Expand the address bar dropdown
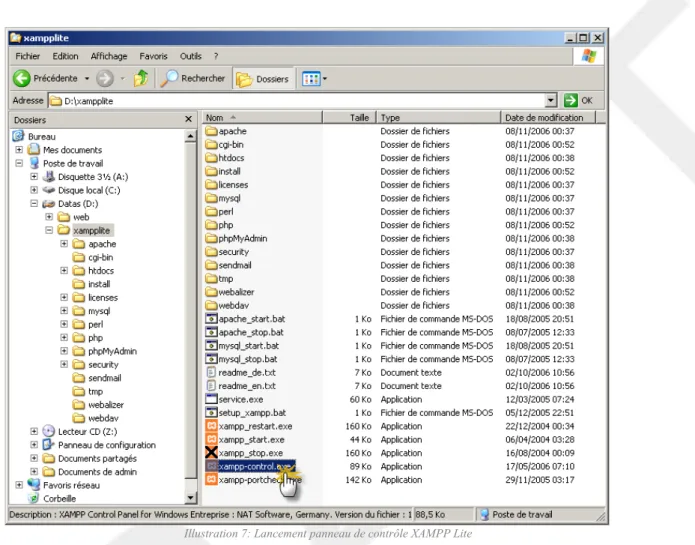This screenshot has width=695, height=545. tap(551, 101)
